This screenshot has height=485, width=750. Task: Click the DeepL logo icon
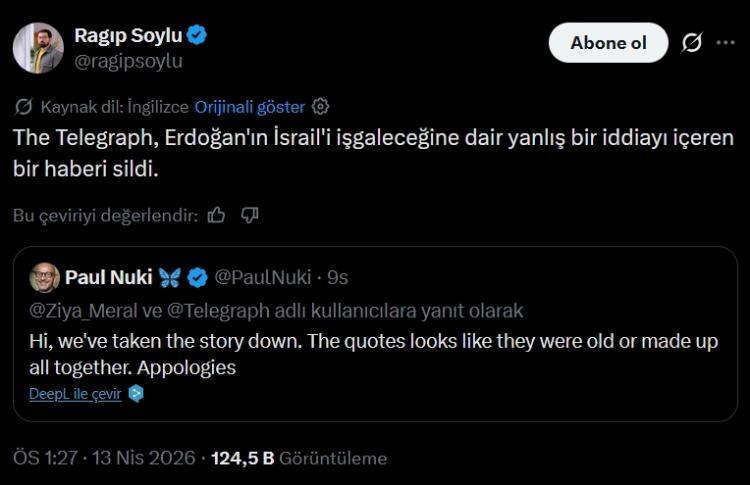136,394
